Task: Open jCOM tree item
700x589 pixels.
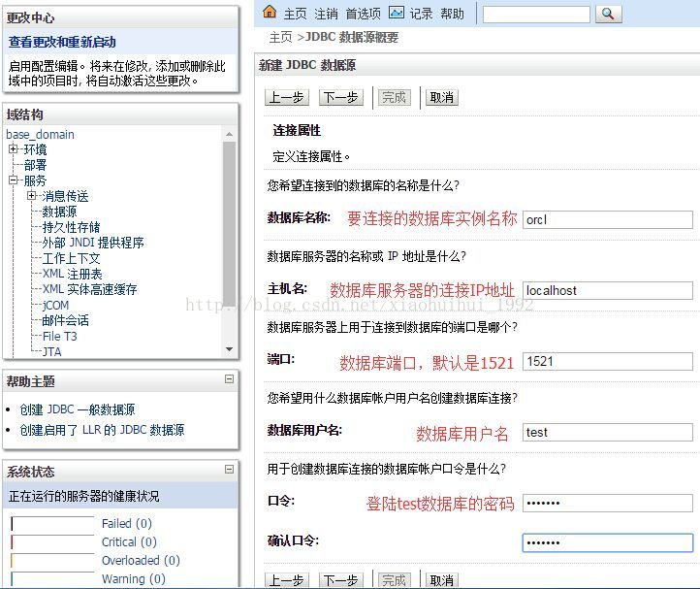Action: click(56, 305)
